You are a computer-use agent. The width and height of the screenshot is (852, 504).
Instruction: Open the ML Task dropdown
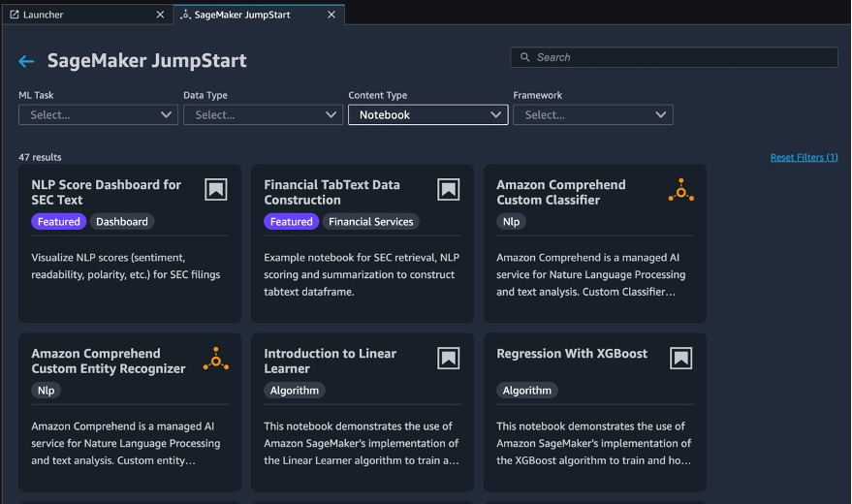(x=98, y=114)
